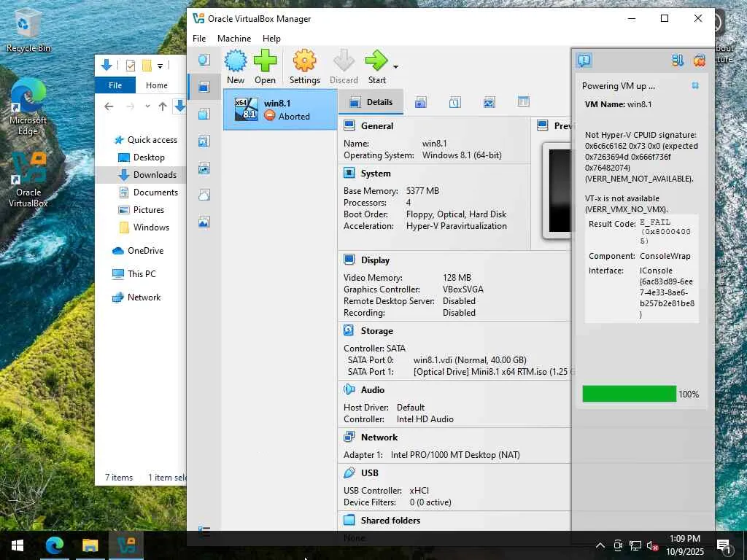This screenshot has height=560, width=747.
Task: Expand the Start button dropdown arrow
Action: tap(395, 67)
